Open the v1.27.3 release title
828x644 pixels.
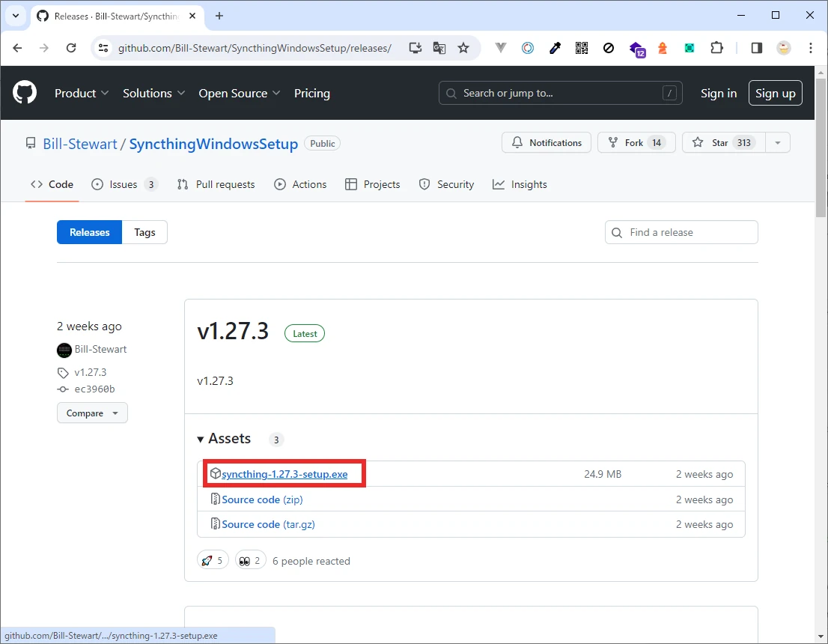coord(233,331)
